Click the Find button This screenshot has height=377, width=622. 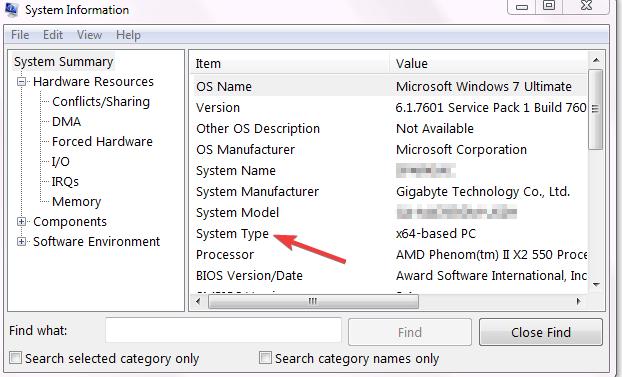410,332
